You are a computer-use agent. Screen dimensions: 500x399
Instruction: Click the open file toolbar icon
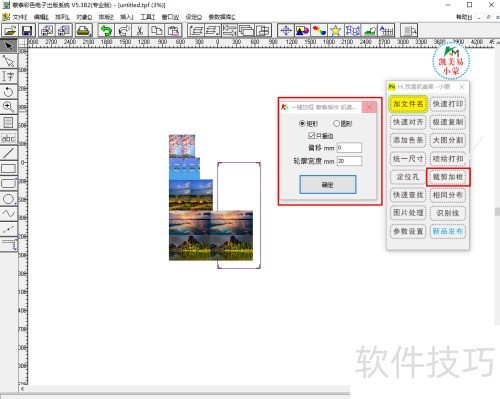click(x=10, y=31)
